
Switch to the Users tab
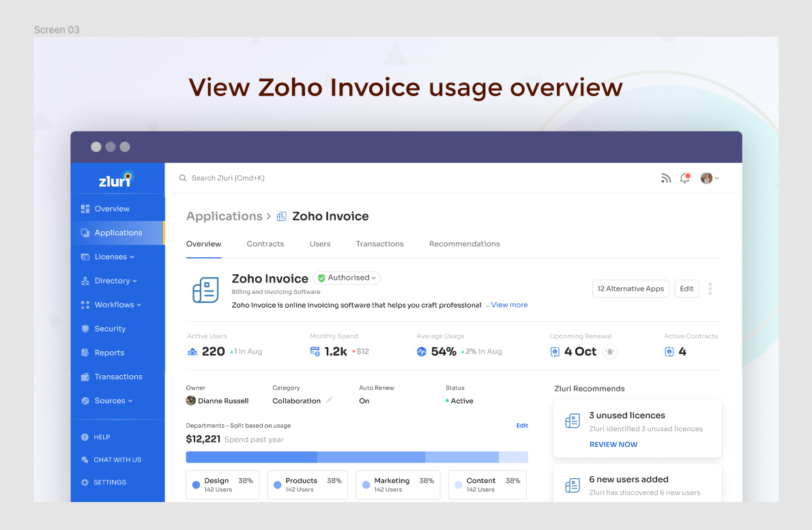point(320,244)
